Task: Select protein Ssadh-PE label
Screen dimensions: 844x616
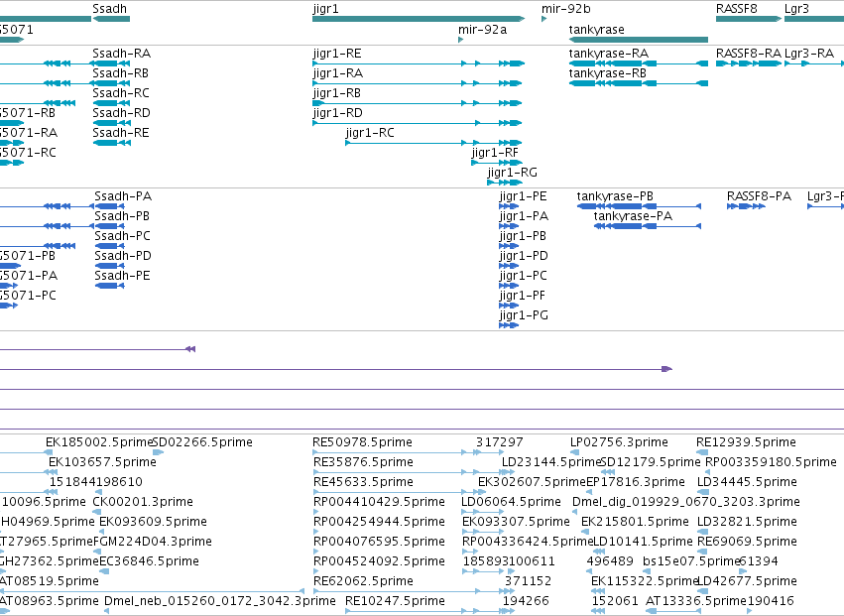Action: pyautogui.click(x=122, y=276)
